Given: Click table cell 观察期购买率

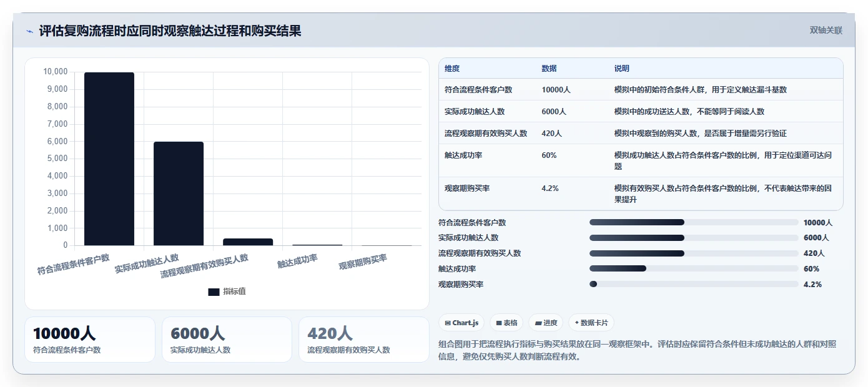Looking at the screenshot, I should [x=467, y=189].
